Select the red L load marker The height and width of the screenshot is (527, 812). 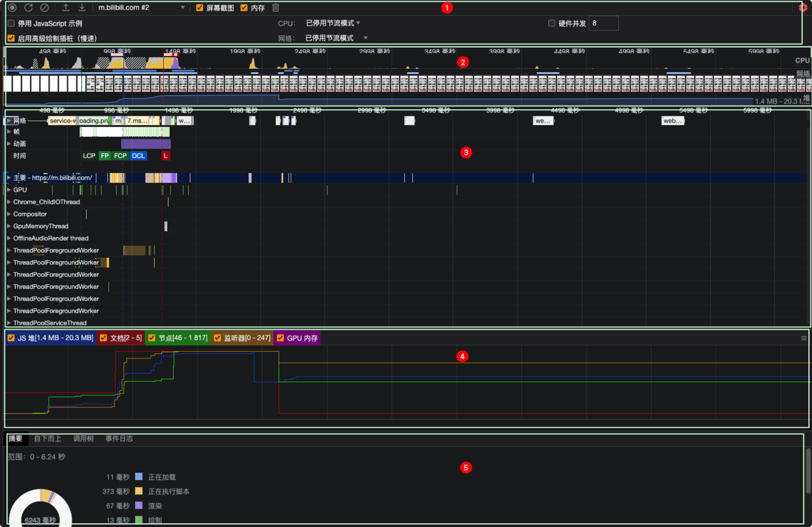(x=166, y=156)
